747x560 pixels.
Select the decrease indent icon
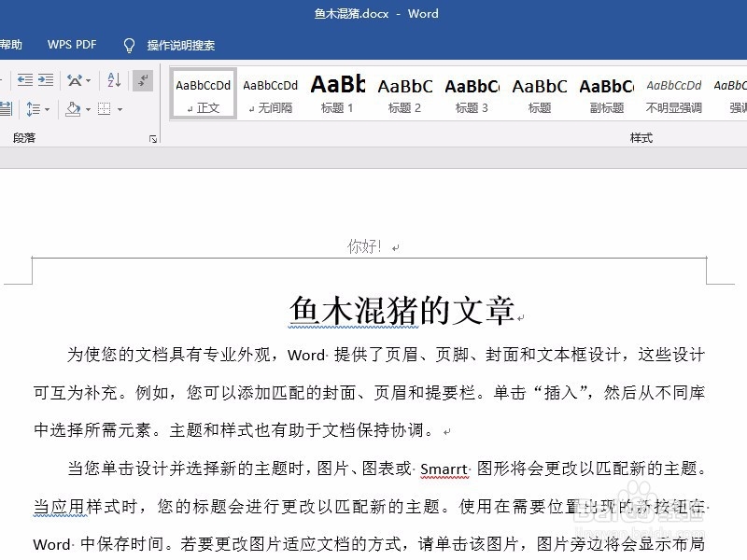point(26,80)
